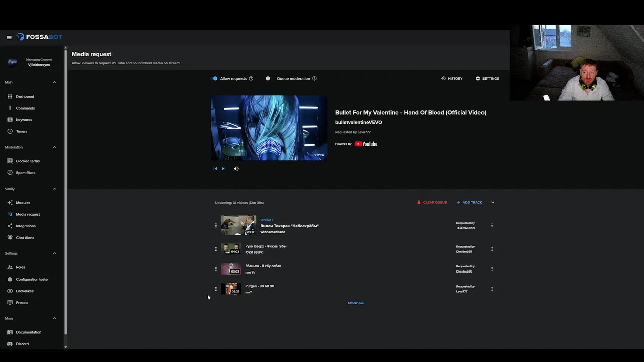Click the Purgen track thumbnail
644x362 pixels.
(231, 289)
